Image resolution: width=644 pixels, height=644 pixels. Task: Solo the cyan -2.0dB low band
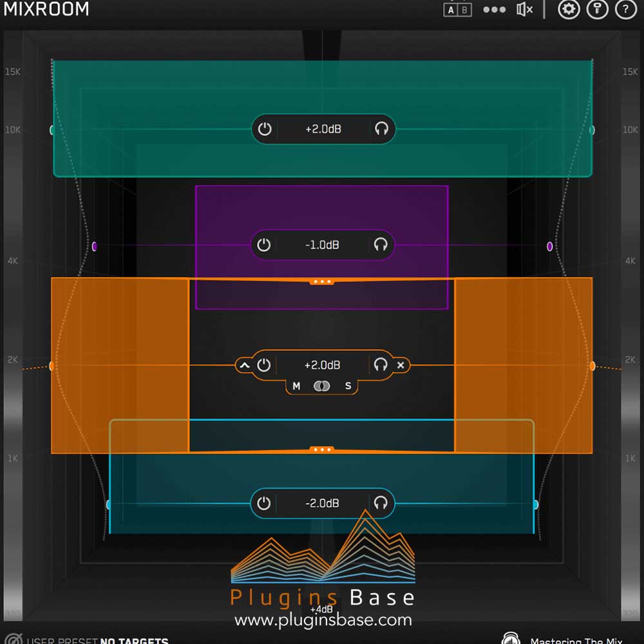pyautogui.click(x=381, y=504)
